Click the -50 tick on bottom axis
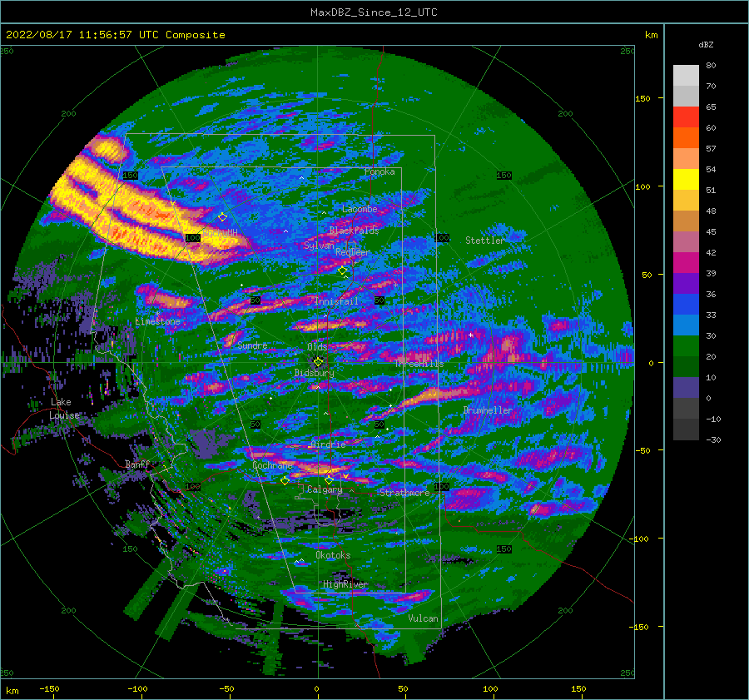Viewport: 749px width, 700px height. point(227,689)
